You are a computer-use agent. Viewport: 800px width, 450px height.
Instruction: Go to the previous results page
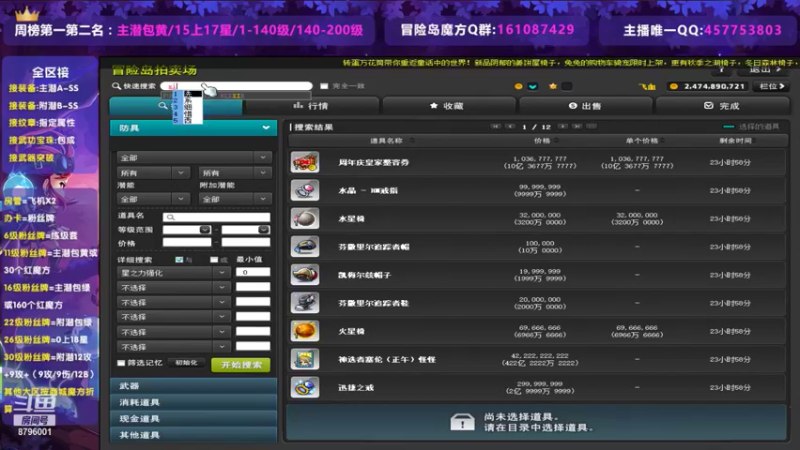[x=510, y=126]
